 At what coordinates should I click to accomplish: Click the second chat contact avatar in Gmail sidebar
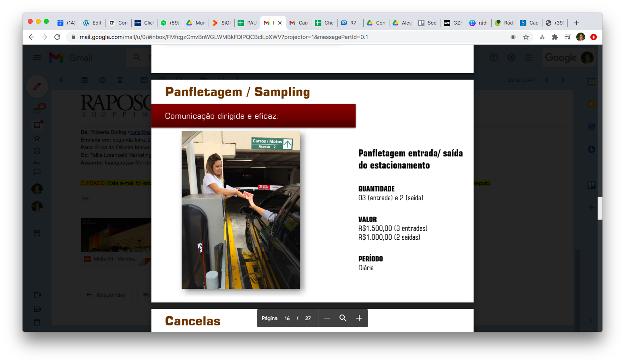coord(37,207)
